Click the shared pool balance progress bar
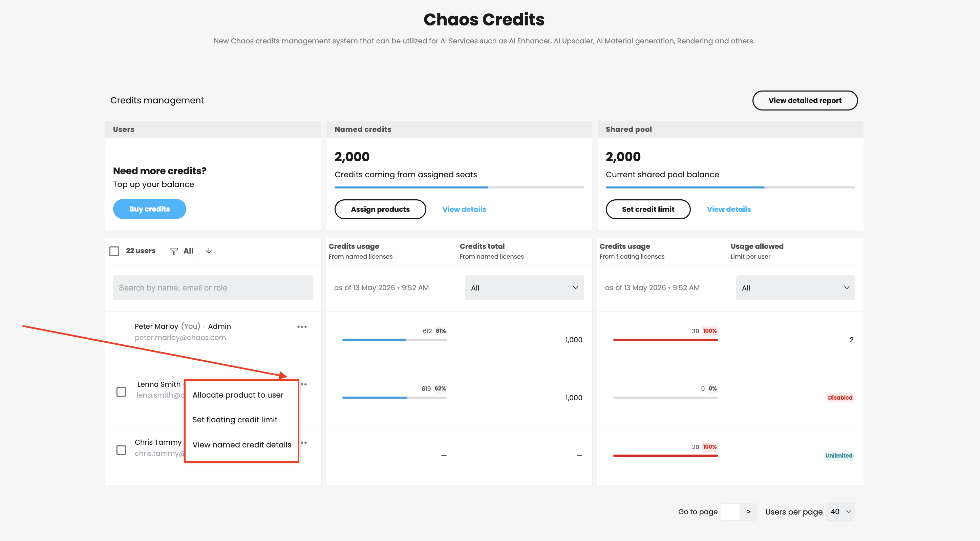 click(730, 187)
